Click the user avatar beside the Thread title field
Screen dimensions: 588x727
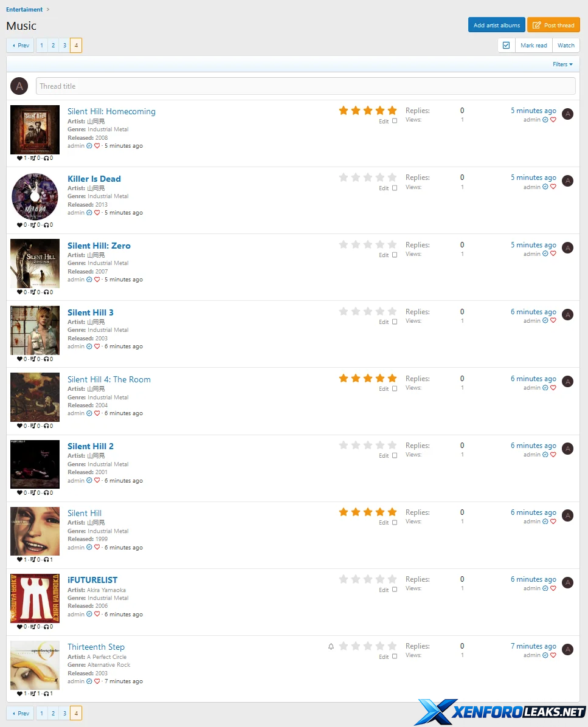click(19, 86)
